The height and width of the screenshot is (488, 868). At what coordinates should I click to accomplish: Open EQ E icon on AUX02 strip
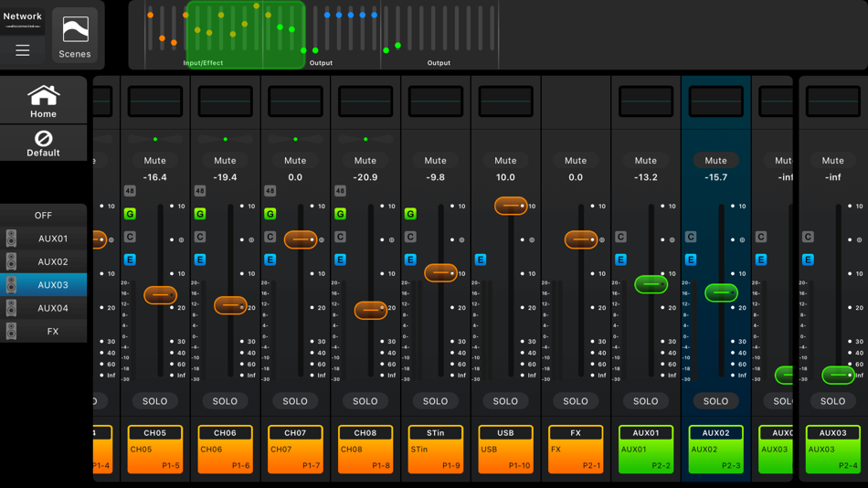pyautogui.click(x=691, y=260)
